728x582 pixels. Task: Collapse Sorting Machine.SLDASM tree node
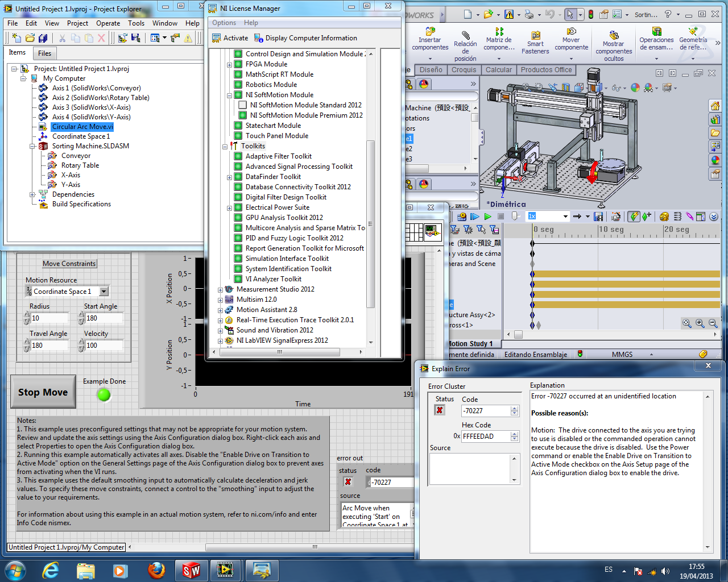(32, 146)
